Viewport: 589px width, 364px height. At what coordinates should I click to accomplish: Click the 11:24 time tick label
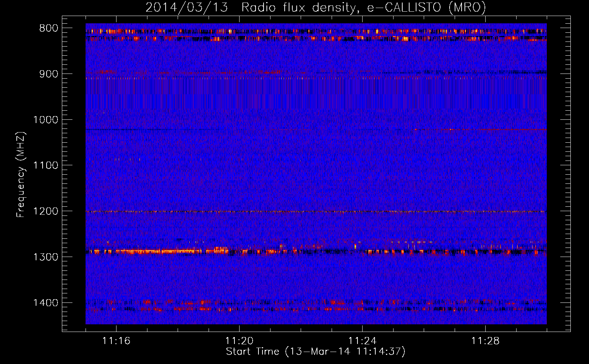point(362,341)
